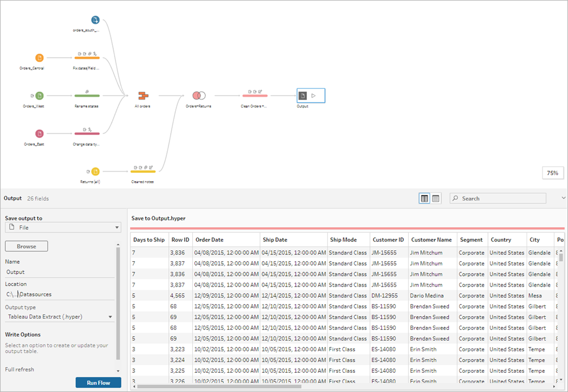568x392 pixels.
Task: Click Row ID cell 4,565
Action: pos(180,296)
